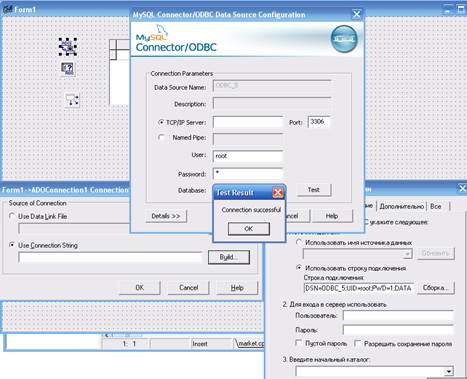Choose the Use Connection String option
467x379 pixels.
(12, 245)
